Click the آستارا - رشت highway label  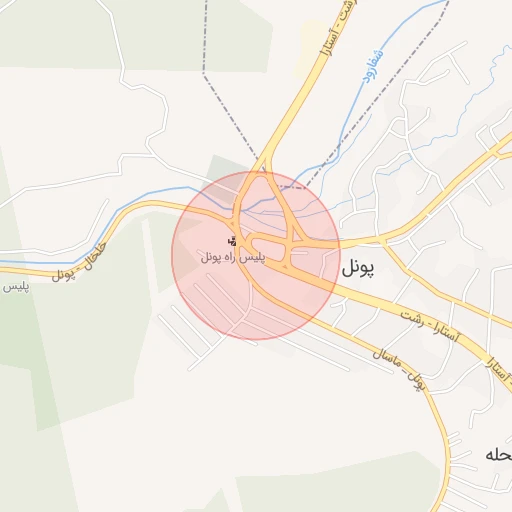tap(430, 327)
